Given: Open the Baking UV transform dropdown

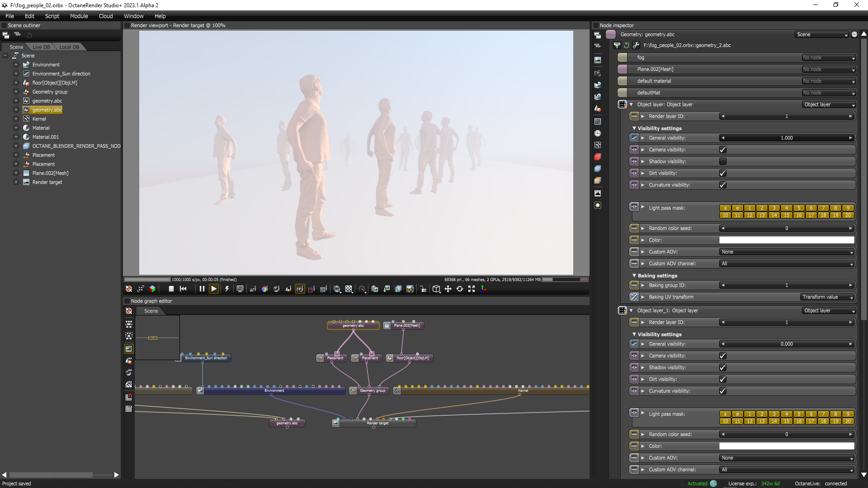Looking at the screenshot, I should coord(827,297).
